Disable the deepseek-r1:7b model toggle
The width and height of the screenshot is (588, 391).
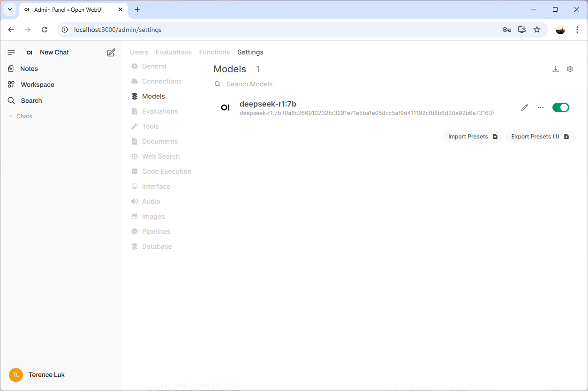tap(560, 107)
